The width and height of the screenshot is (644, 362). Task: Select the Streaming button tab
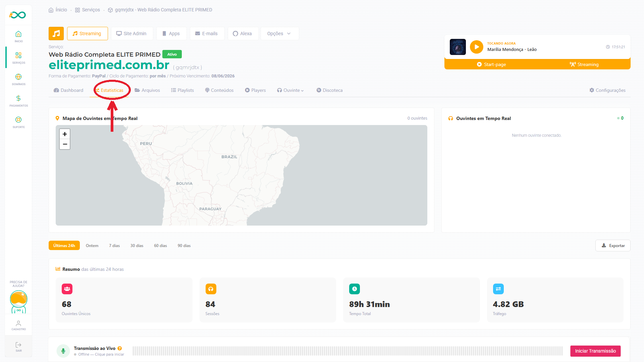pyautogui.click(x=87, y=34)
